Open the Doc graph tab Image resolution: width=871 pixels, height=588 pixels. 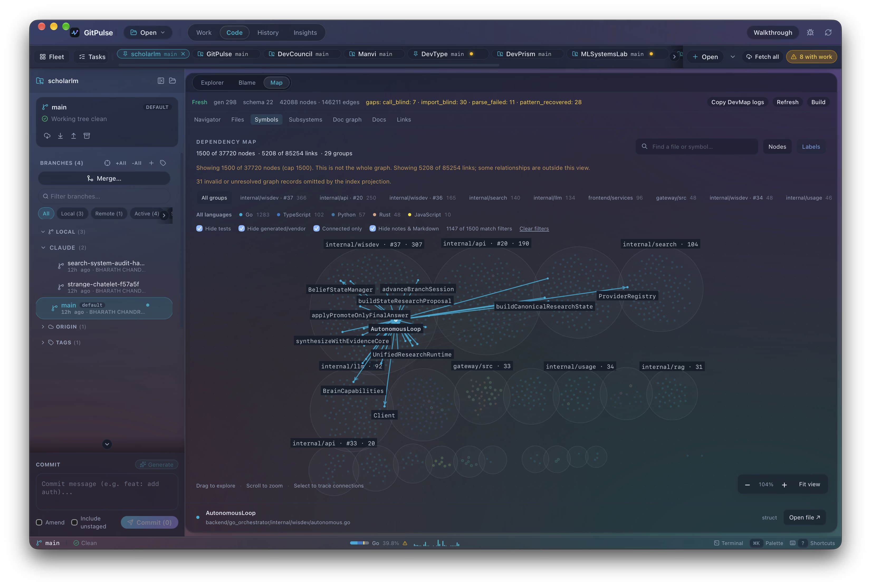pos(347,119)
